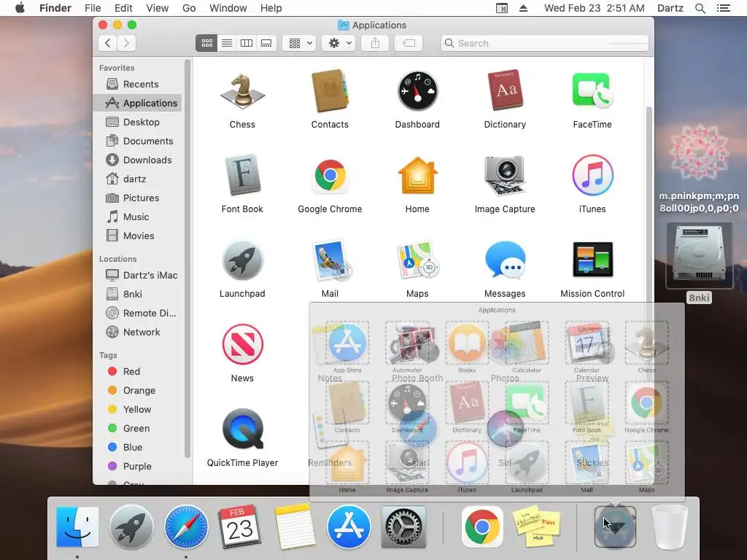Select Downloads in the sidebar

click(x=137, y=160)
